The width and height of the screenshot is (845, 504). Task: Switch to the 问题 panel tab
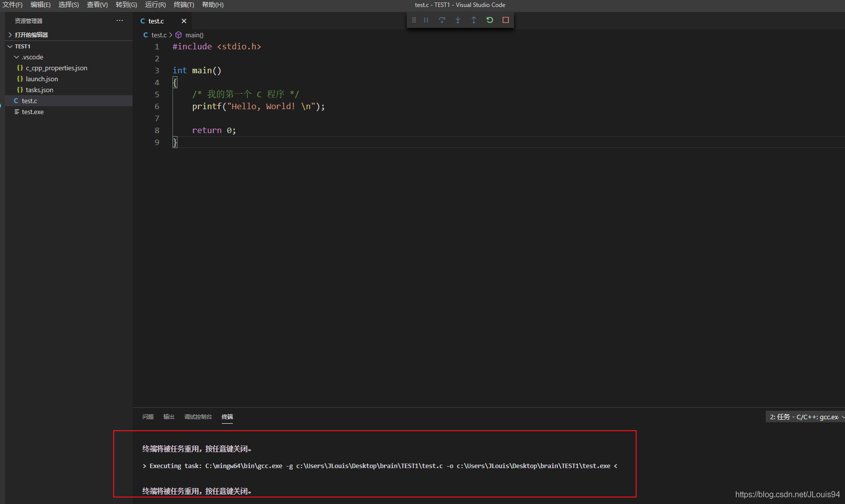tap(148, 417)
